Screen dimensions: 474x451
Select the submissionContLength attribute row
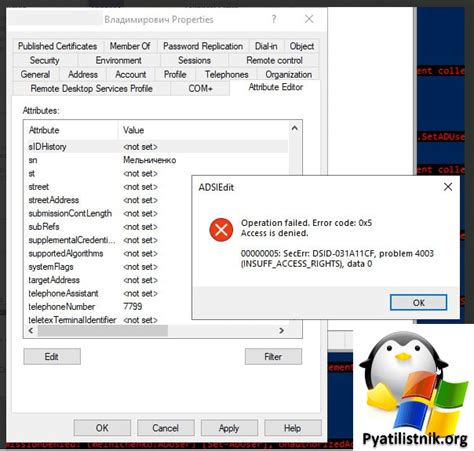coord(108,213)
